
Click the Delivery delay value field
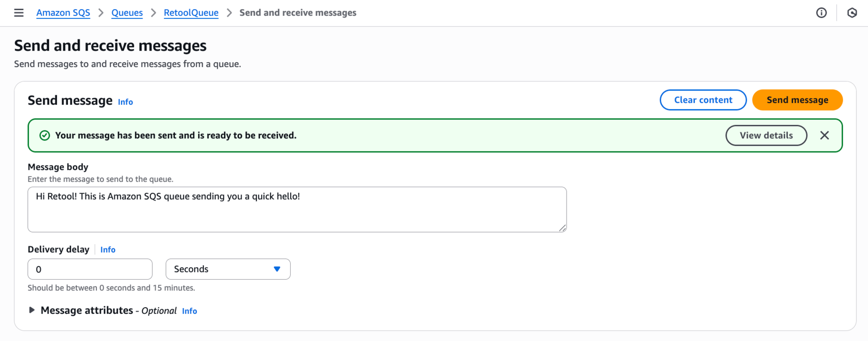pyautogui.click(x=90, y=269)
